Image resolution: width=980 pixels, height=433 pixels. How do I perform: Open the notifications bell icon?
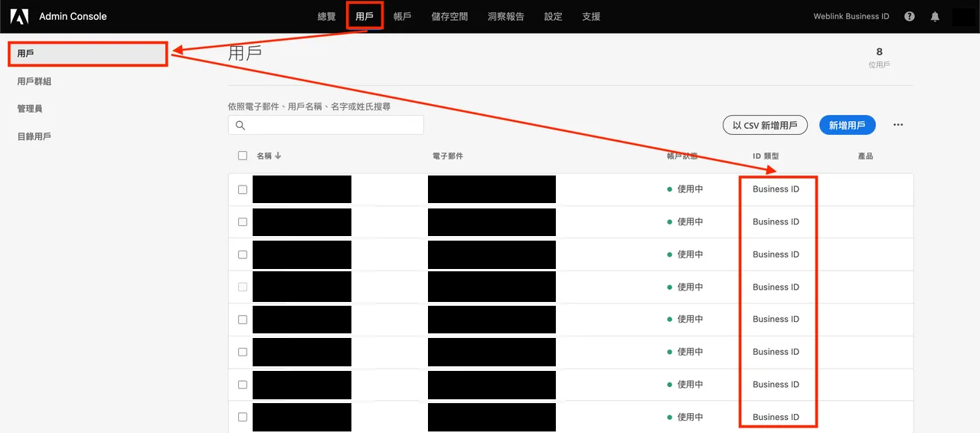[x=935, y=16]
